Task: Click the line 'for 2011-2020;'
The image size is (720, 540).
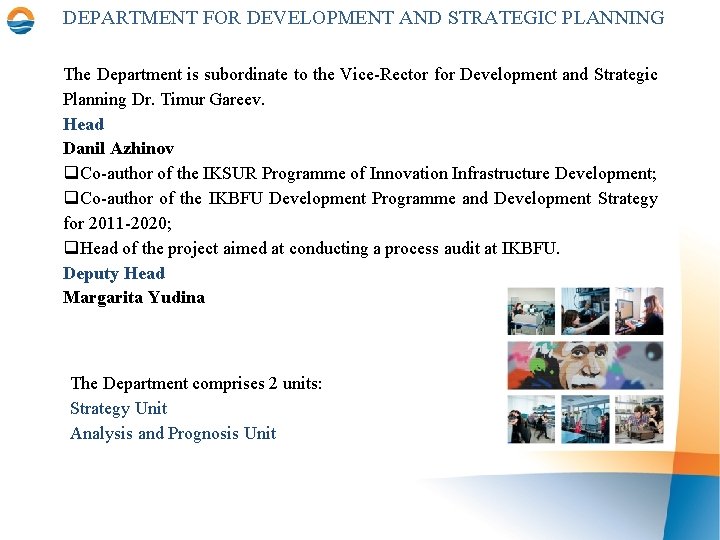Action: click(x=118, y=223)
